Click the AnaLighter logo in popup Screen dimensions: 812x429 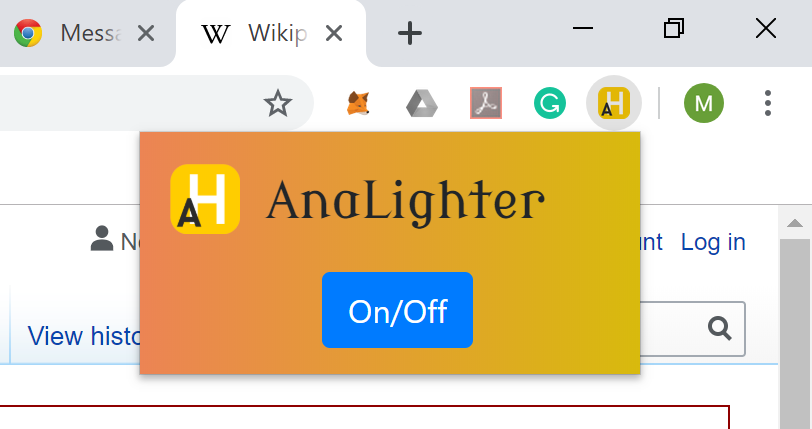click(x=205, y=199)
